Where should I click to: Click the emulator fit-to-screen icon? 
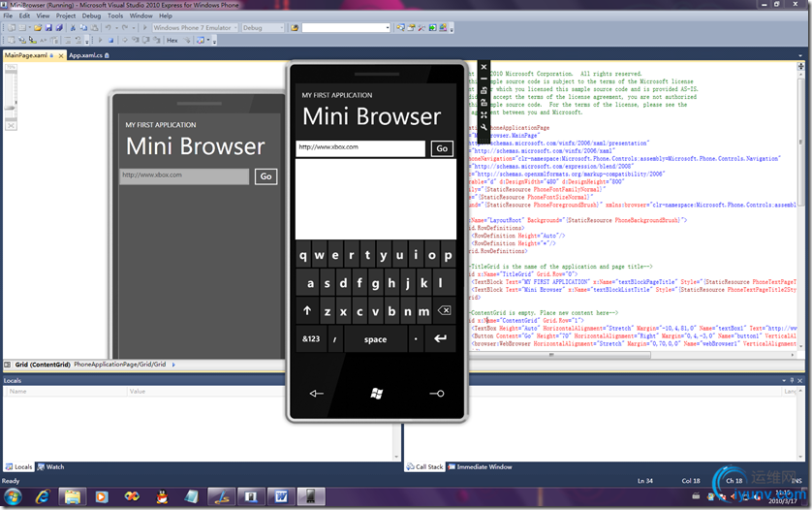[x=484, y=115]
